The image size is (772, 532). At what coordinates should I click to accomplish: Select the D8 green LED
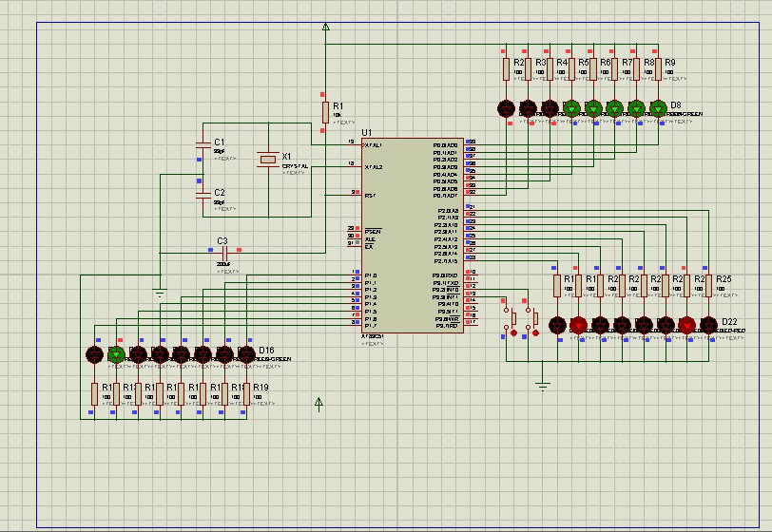tap(658, 109)
